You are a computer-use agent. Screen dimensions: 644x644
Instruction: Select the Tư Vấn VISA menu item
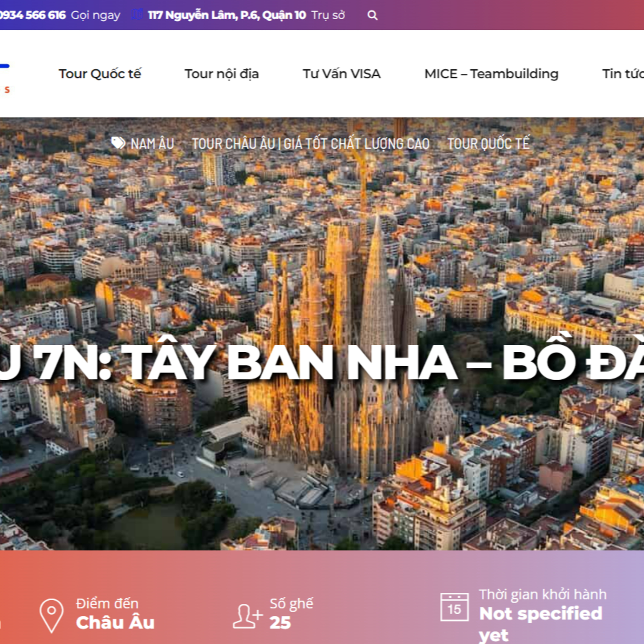(342, 74)
